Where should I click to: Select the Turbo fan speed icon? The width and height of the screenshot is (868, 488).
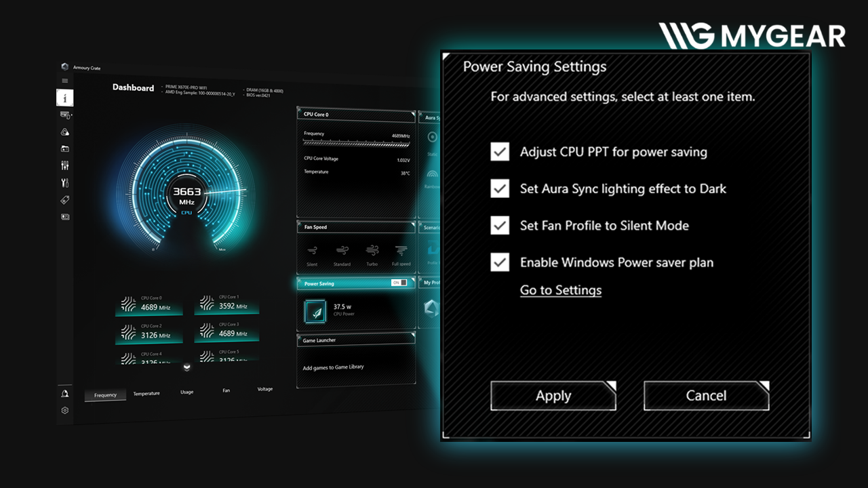point(372,251)
